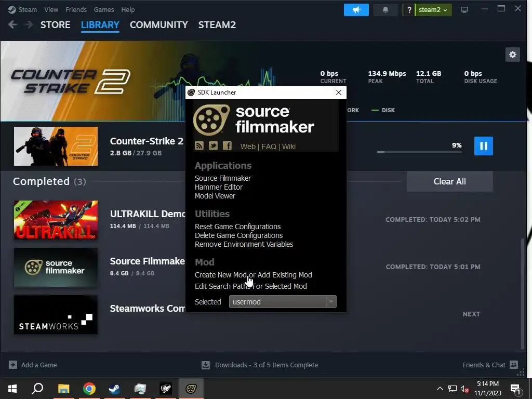The height and width of the screenshot is (399, 532).
Task: Open the Facebook icon in SDK Launcher
Action: tap(227, 146)
